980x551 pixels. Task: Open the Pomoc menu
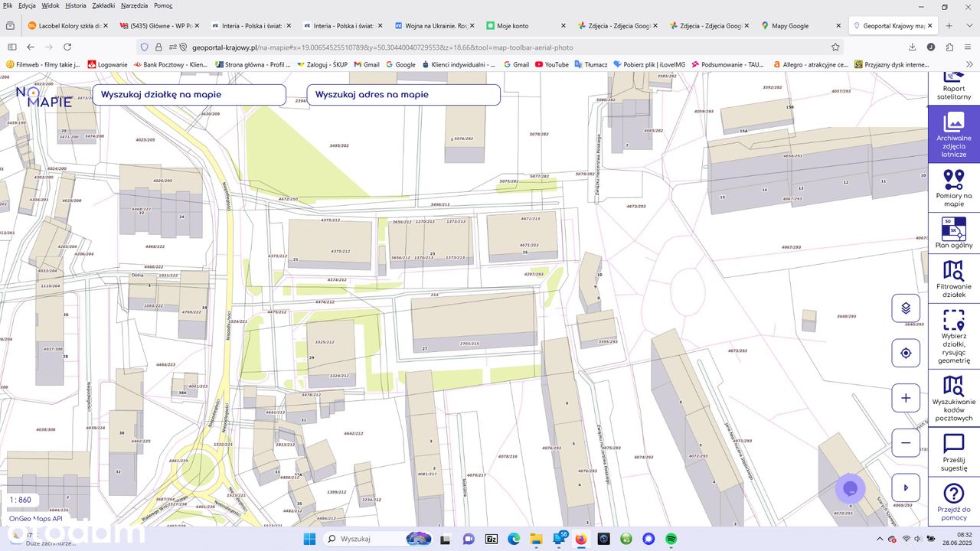click(x=163, y=5)
